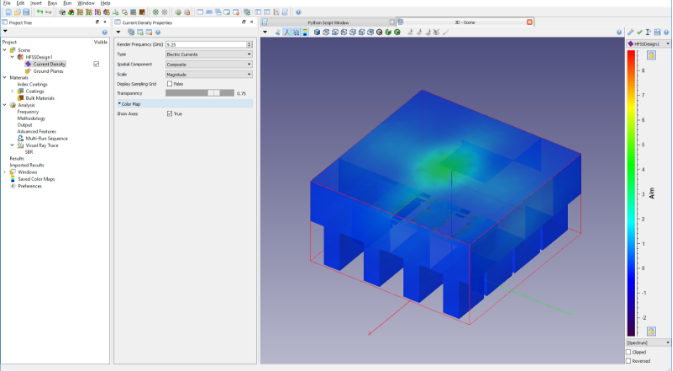The width and height of the screenshot is (673, 371).
Task: Enable the Display Sampling Grid checkbox
Action: coord(170,84)
